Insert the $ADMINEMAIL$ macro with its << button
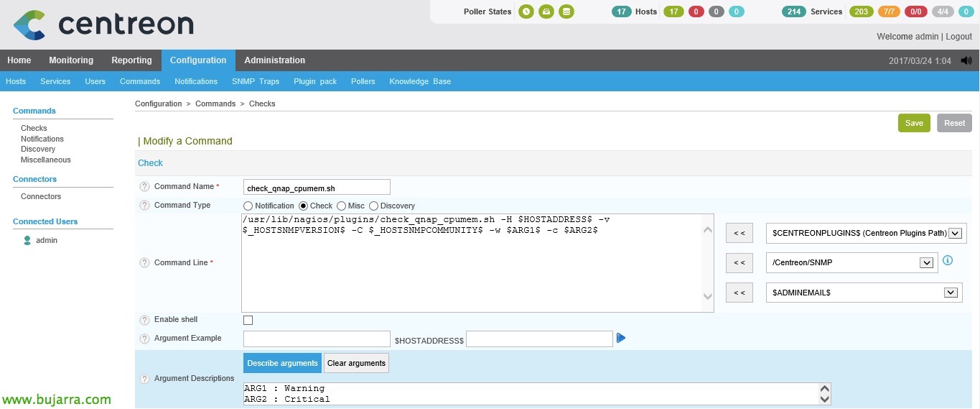Viewport: 980px width, 409px height. click(x=739, y=293)
